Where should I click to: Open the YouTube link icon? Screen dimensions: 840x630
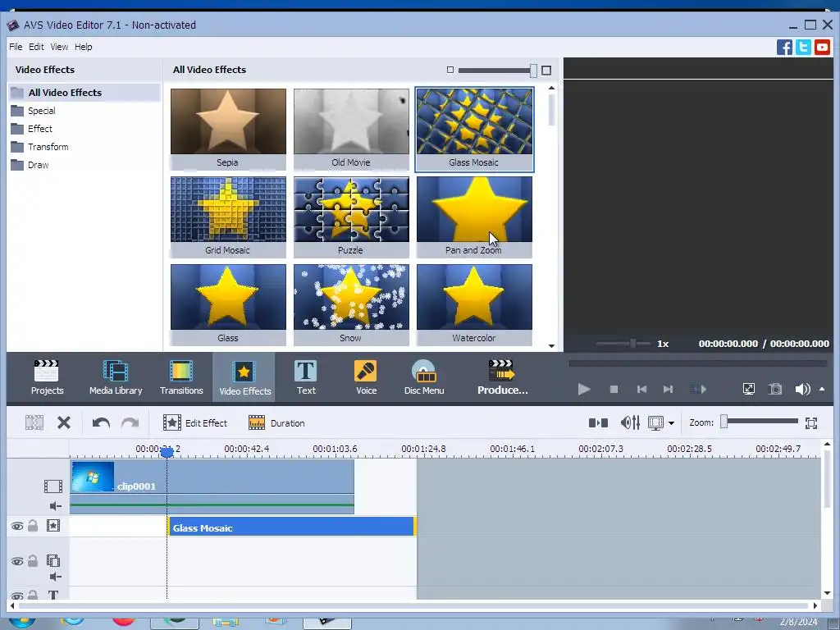(x=822, y=47)
